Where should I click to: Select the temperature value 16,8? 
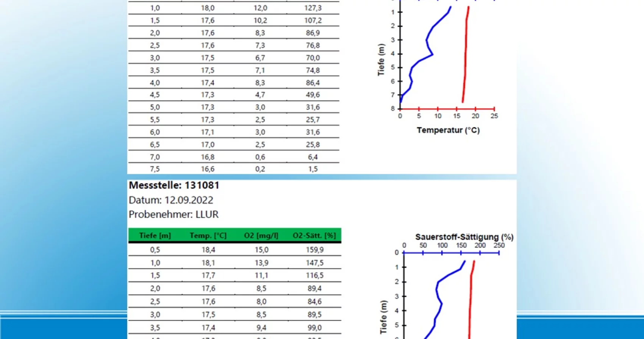[208, 157]
